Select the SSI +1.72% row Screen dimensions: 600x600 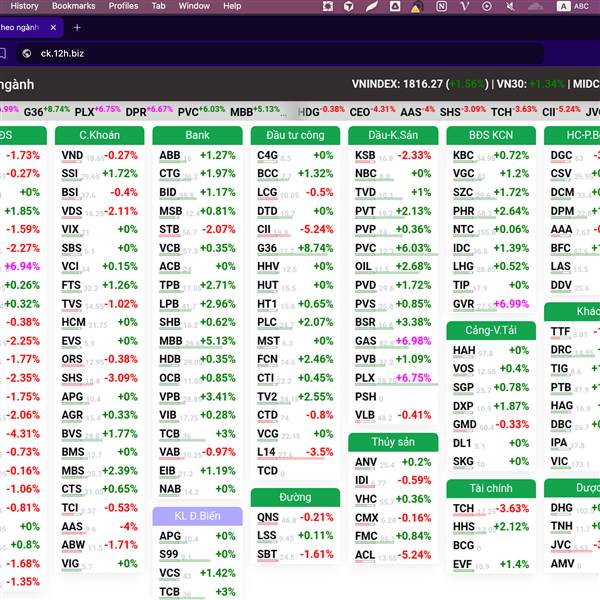[99, 174]
